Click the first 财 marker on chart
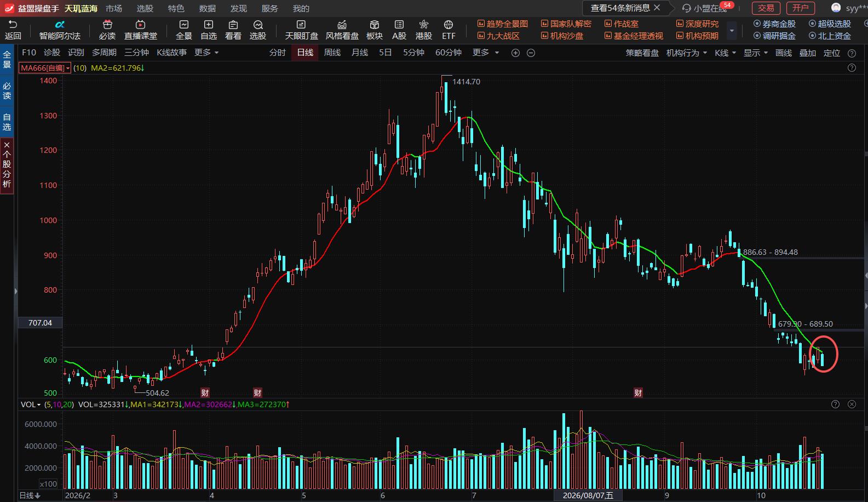The height and width of the screenshot is (502, 868). coord(205,392)
